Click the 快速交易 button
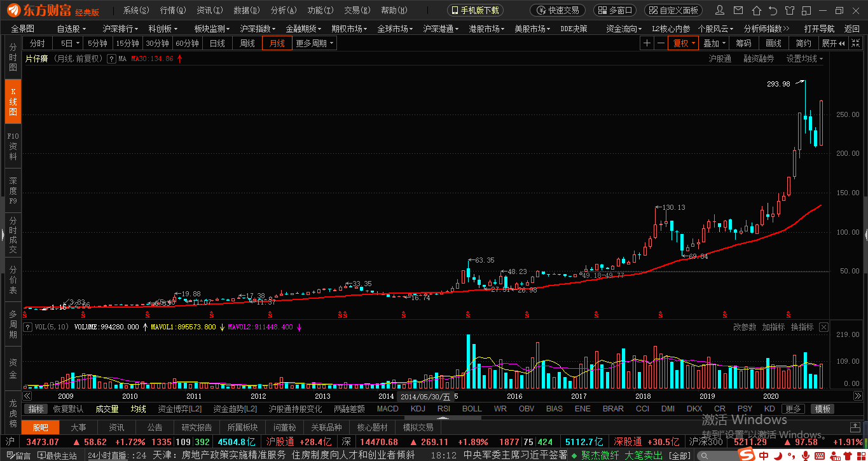Viewport: 868px width, 461px height. tap(558, 10)
